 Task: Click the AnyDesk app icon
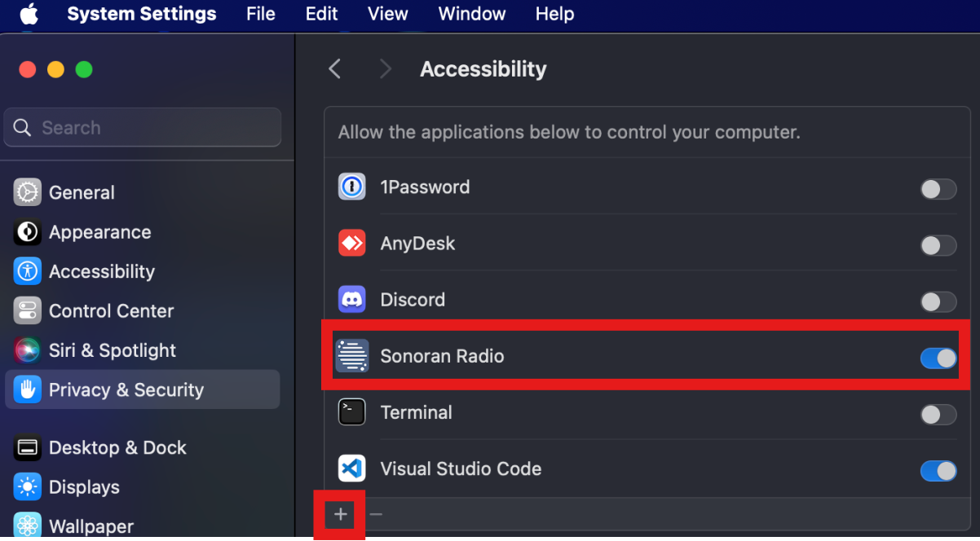click(x=352, y=243)
